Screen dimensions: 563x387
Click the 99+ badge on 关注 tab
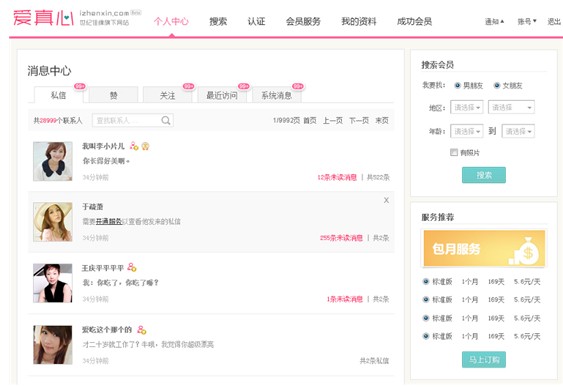point(189,86)
